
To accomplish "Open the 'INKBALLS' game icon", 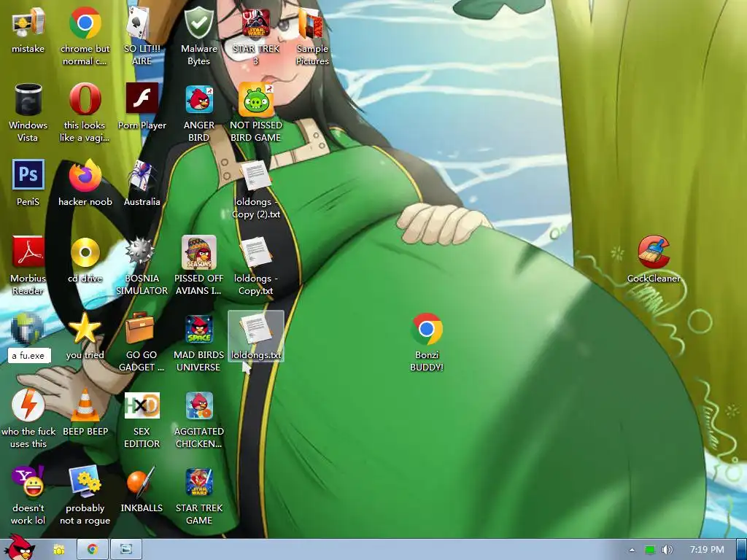I will pos(142,482).
